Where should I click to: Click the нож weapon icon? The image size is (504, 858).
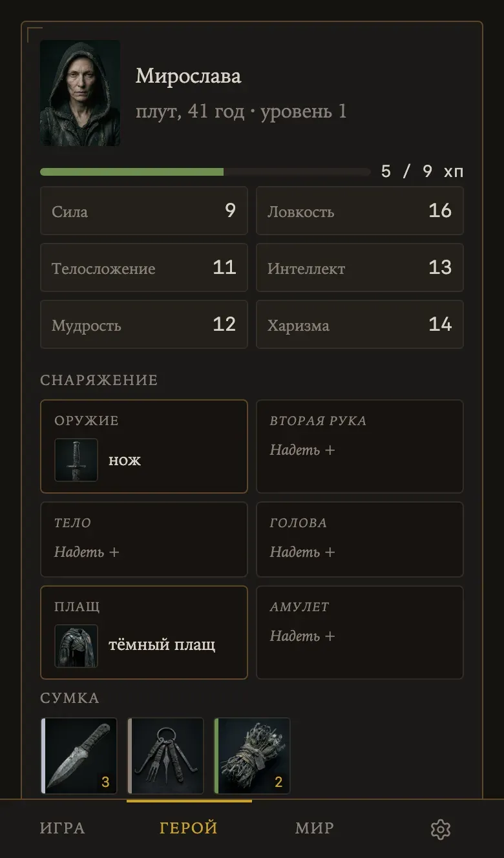point(76,460)
